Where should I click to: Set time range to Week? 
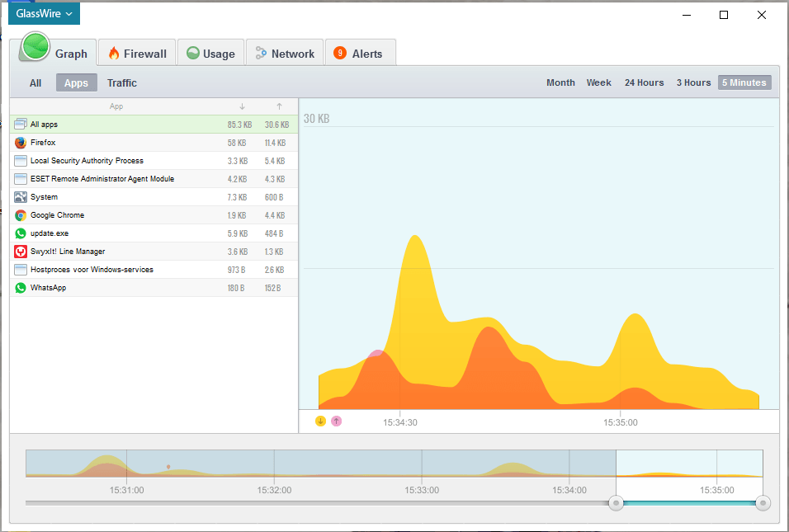pos(599,82)
